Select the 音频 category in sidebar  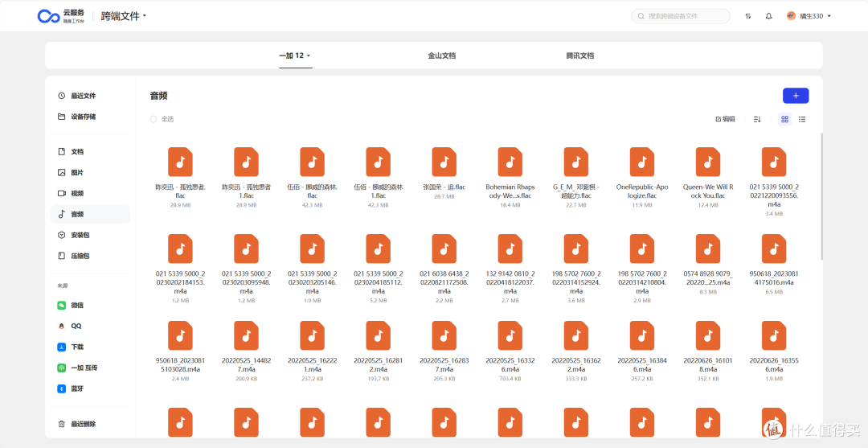tap(90, 214)
